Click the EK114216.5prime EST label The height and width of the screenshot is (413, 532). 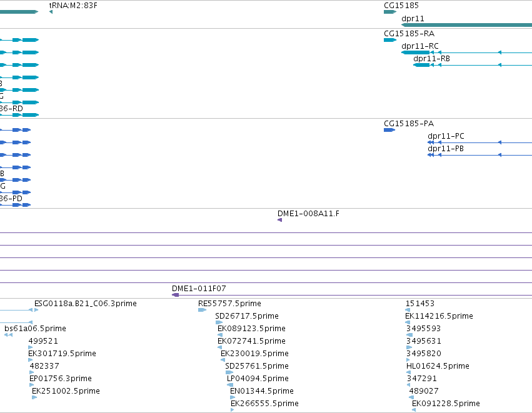coord(439,316)
